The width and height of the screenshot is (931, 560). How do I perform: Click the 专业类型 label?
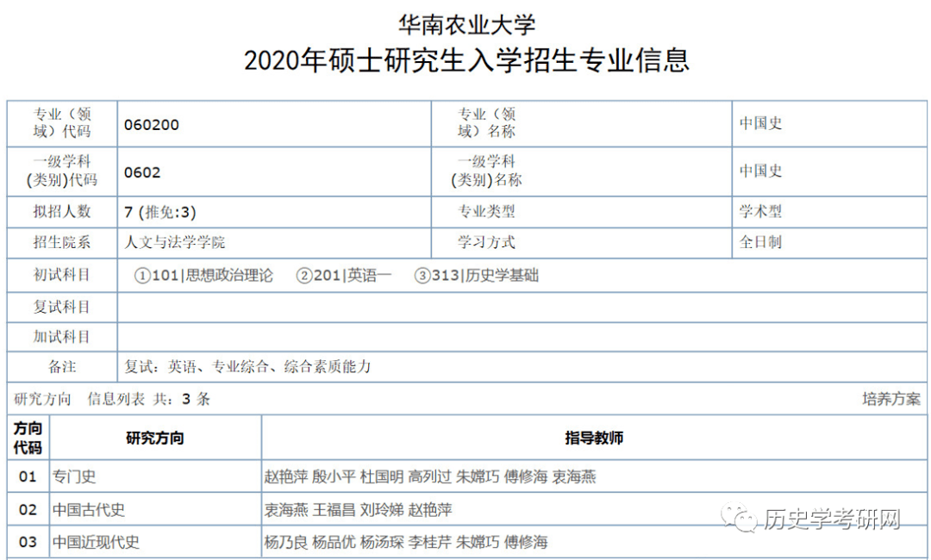[x=486, y=211]
